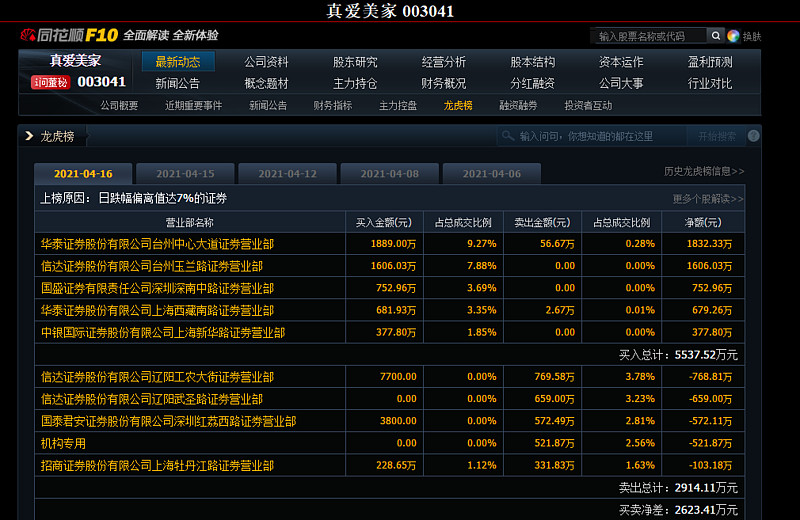The height and width of the screenshot is (520, 800).
Task: Select the 2021-04-16 date tab
Action: [x=83, y=174]
